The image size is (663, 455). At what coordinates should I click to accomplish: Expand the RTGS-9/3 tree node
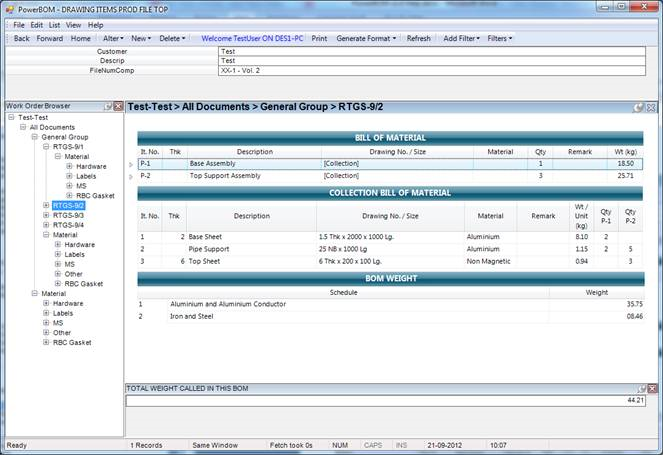click(x=46, y=215)
